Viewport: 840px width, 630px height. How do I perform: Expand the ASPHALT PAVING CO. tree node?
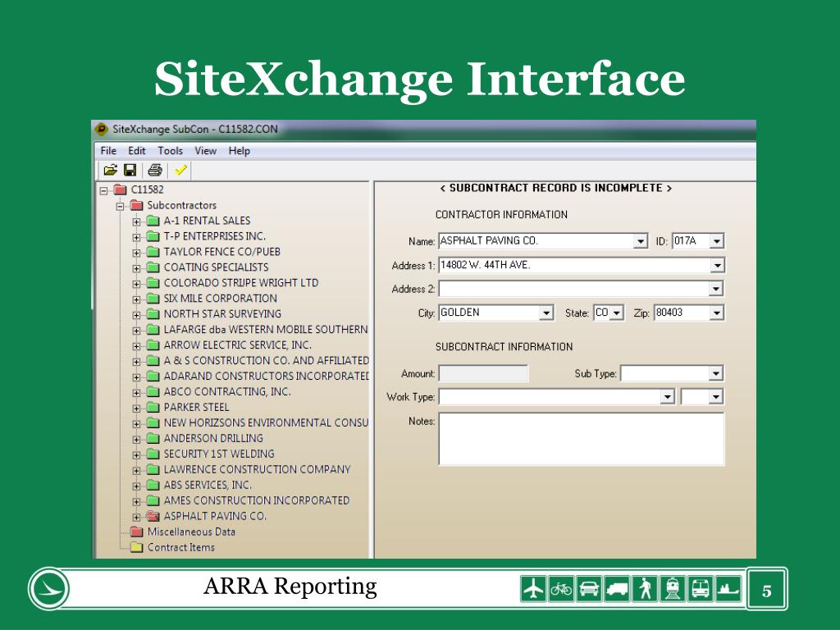point(137,517)
